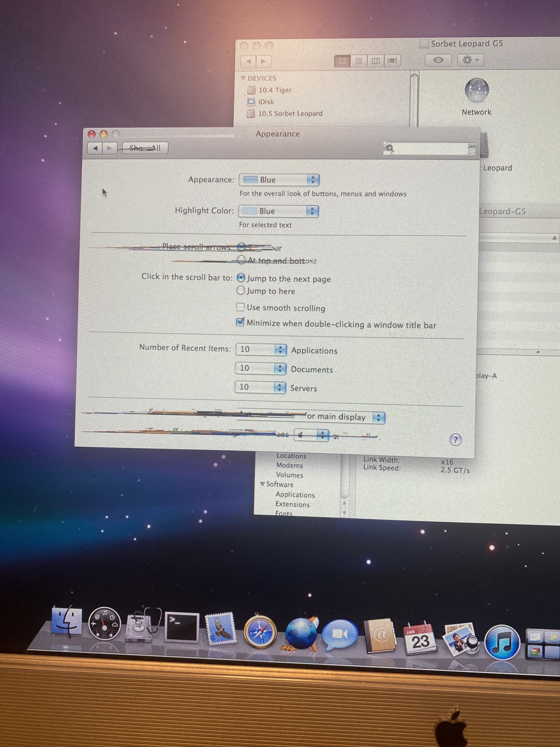This screenshot has width=560, height=747.
Task: Collapse Software section in System Profiler
Action: 262,484
